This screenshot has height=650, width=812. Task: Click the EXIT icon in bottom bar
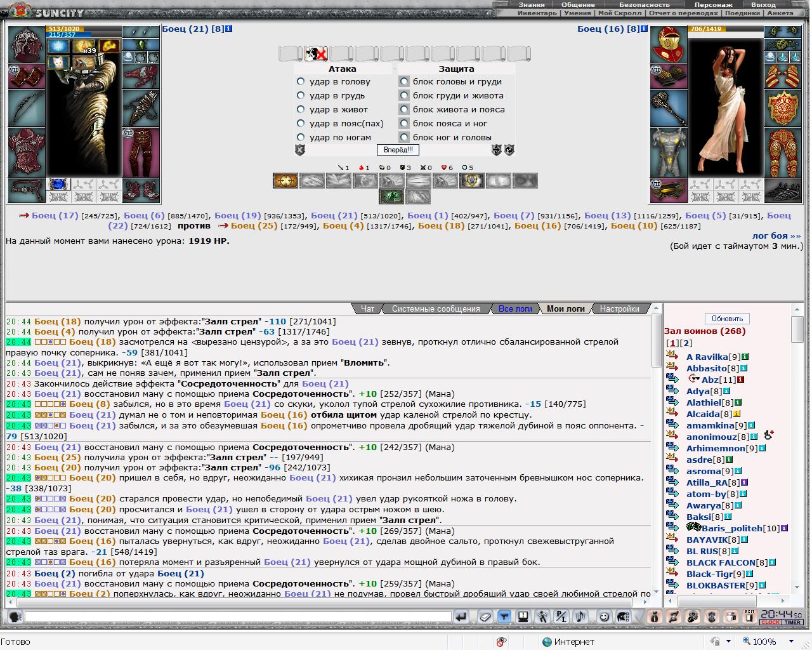pyautogui.click(x=750, y=616)
